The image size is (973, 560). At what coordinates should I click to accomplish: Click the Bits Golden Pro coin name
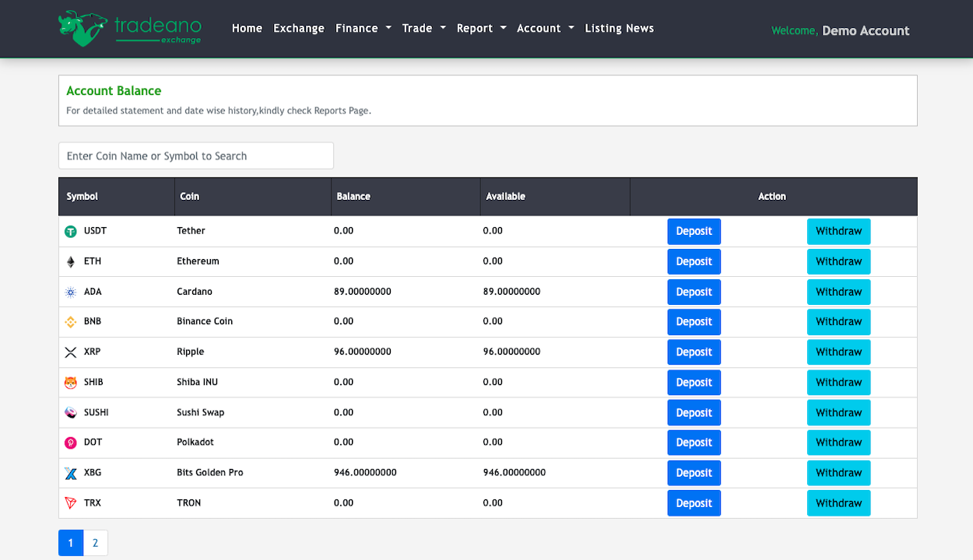(x=210, y=472)
